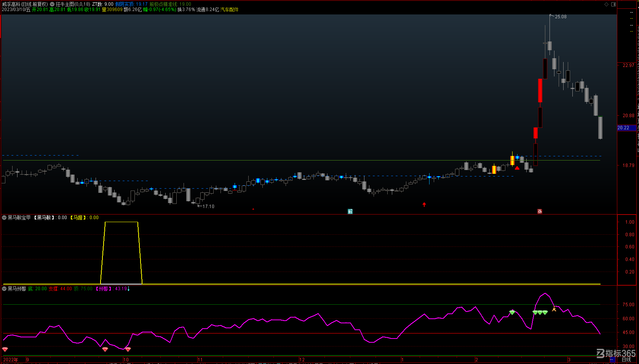
Task: Click the month 12 marker on time axis
Action: [x=302, y=359]
